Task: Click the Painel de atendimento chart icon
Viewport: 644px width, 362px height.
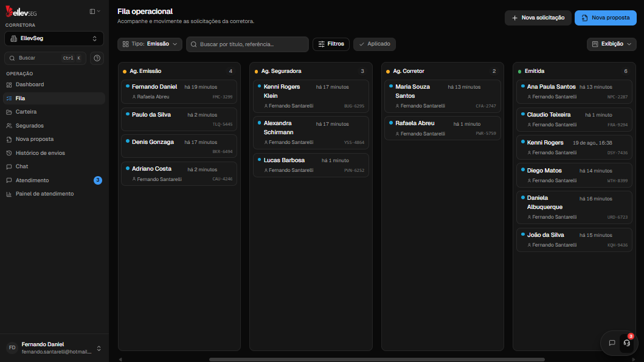Action: tap(9, 194)
